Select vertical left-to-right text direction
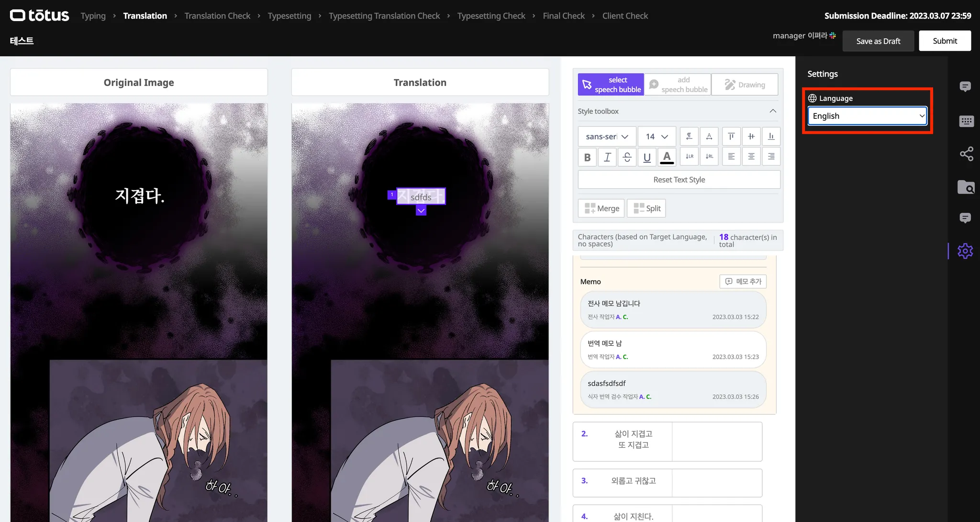This screenshot has width=980, height=522. click(x=689, y=157)
